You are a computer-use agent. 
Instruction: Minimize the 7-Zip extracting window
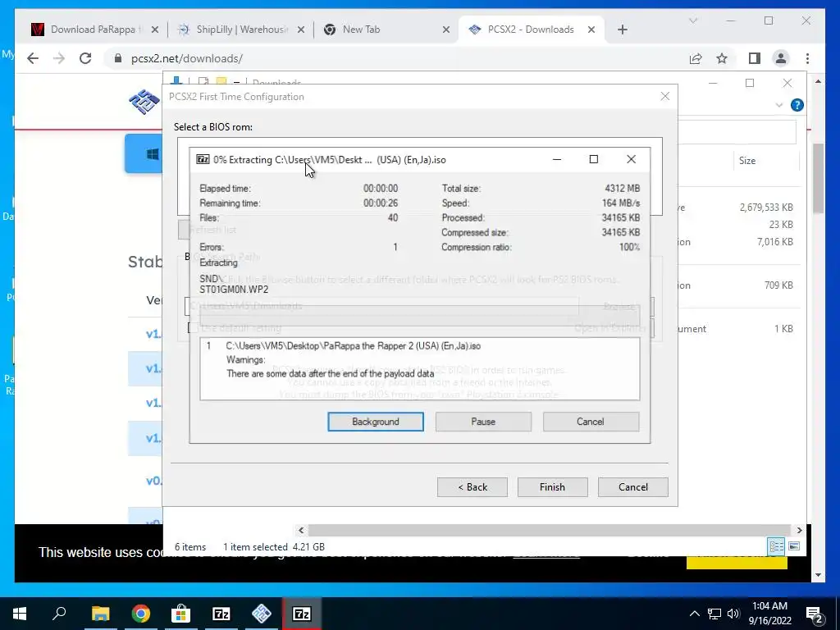(x=557, y=159)
